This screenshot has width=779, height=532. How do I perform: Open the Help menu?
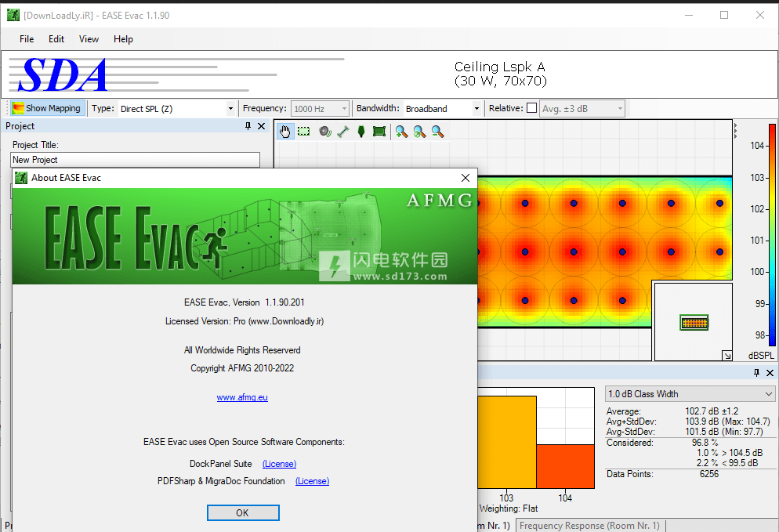pyautogui.click(x=123, y=39)
